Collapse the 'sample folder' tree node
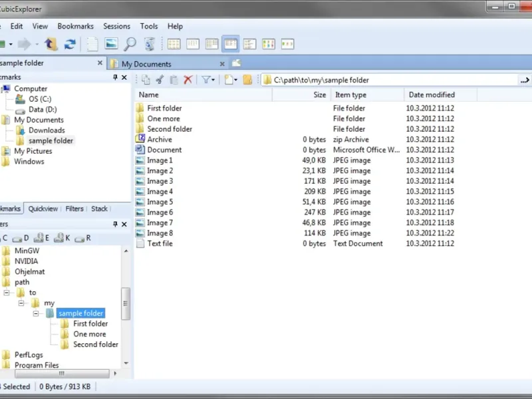The height and width of the screenshot is (399, 532). click(x=36, y=313)
